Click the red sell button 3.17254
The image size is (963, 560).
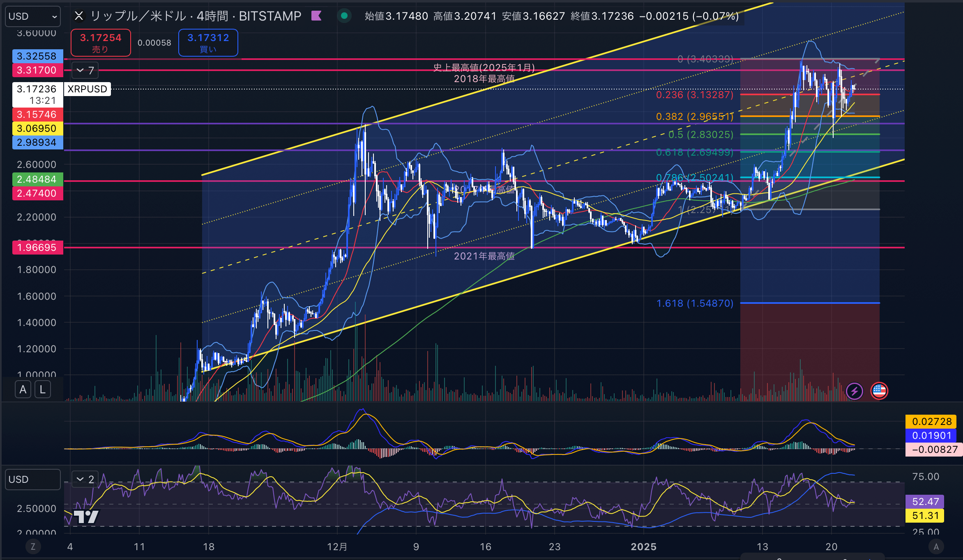point(101,43)
